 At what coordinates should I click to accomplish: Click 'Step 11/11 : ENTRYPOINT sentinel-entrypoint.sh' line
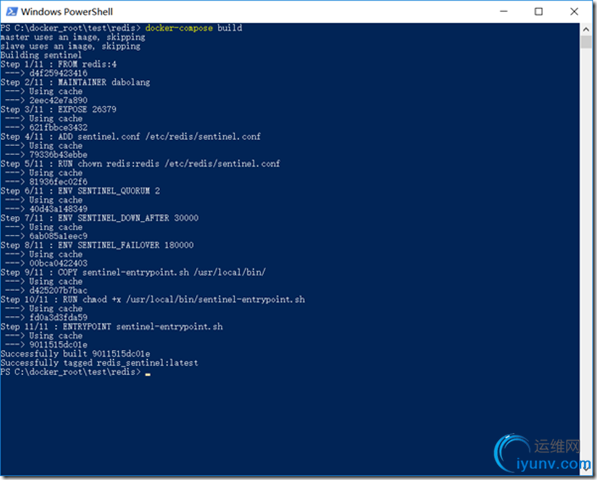point(112,327)
